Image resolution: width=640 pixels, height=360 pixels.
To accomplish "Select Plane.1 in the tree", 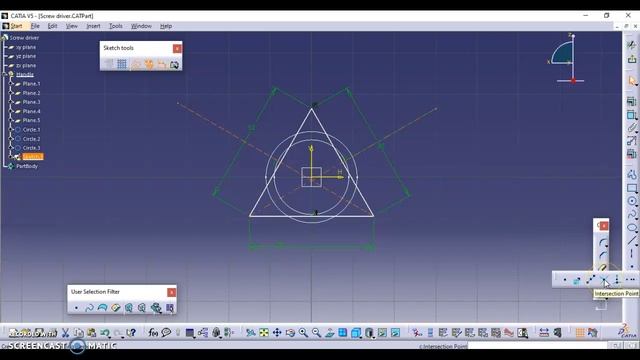I will point(31,84).
